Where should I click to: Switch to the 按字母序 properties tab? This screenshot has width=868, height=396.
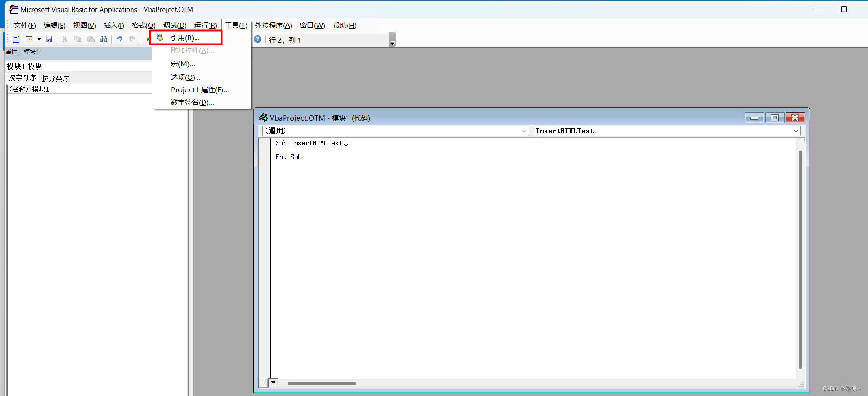(x=22, y=78)
